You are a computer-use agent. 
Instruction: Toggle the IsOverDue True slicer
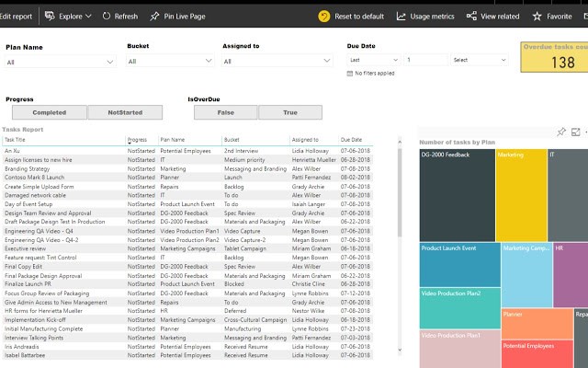[x=290, y=112]
